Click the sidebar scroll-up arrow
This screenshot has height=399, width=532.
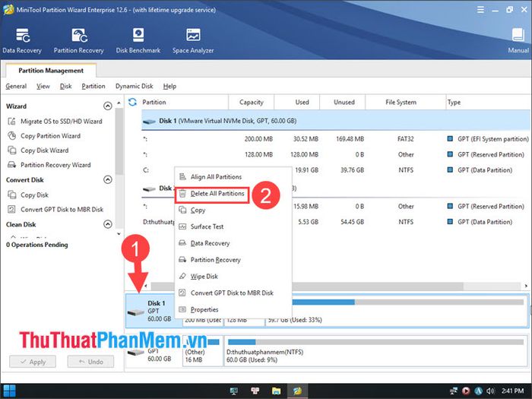(119, 103)
